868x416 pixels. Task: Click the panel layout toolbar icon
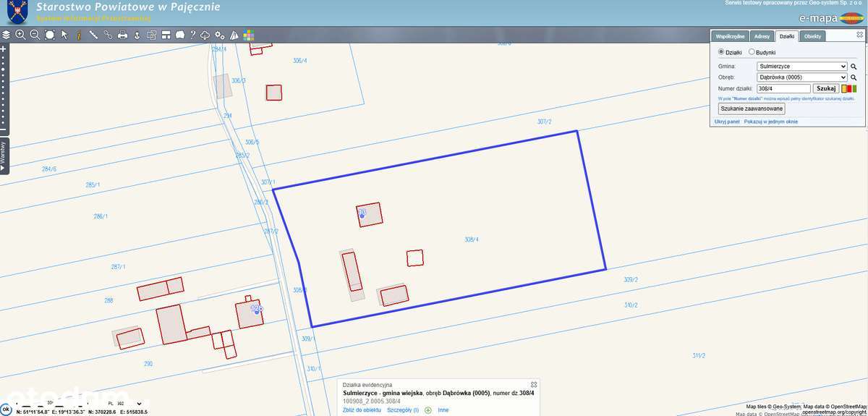166,35
